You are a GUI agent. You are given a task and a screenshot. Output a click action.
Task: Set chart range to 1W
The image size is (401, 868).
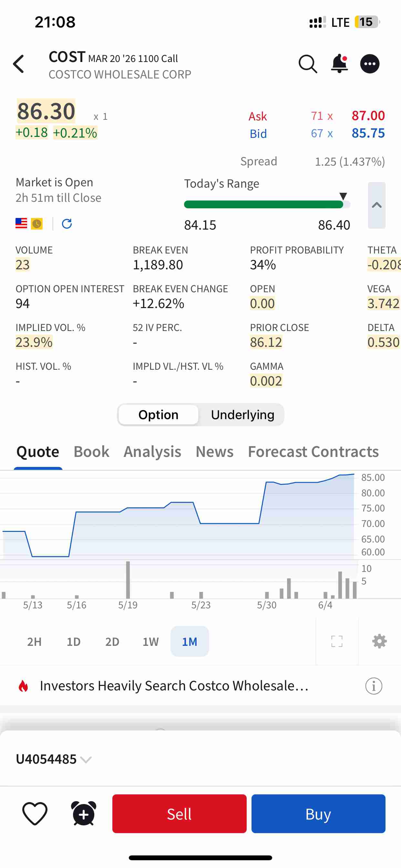tap(150, 642)
